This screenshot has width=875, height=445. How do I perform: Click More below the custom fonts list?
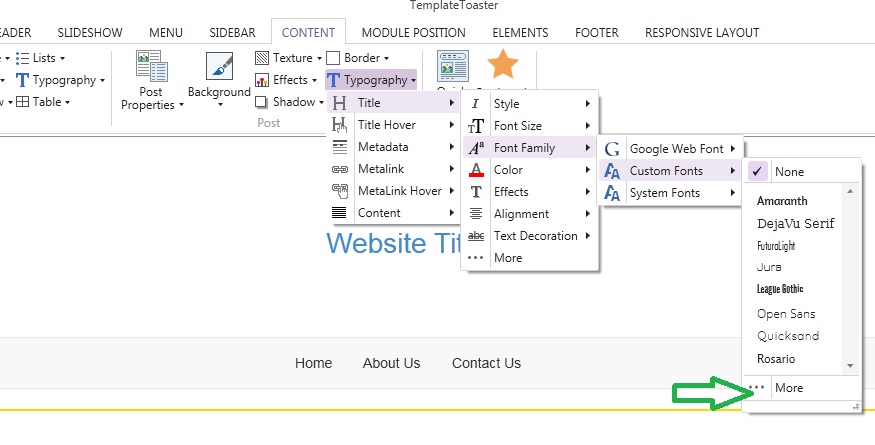coord(788,388)
